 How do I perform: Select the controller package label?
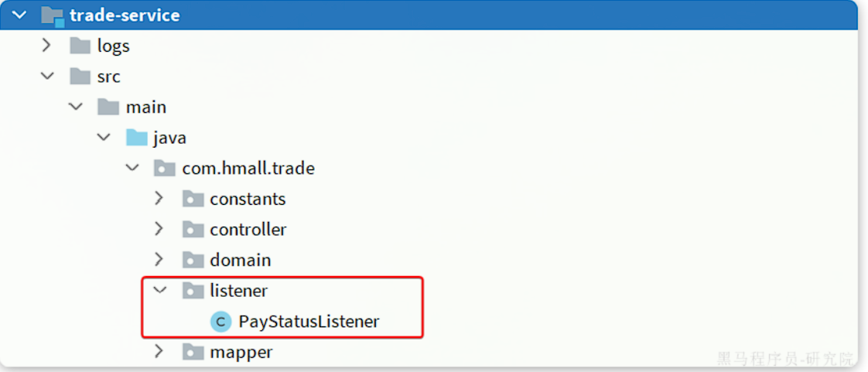(248, 230)
